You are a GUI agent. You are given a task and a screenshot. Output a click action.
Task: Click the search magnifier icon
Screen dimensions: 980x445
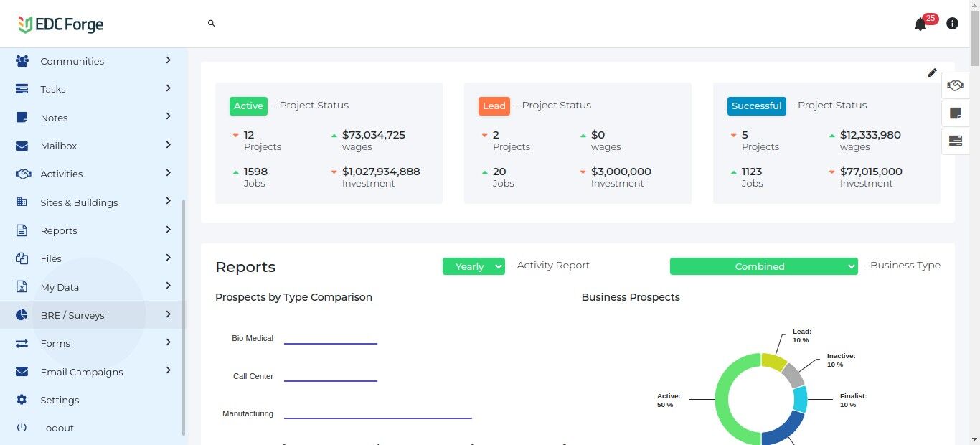[212, 24]
